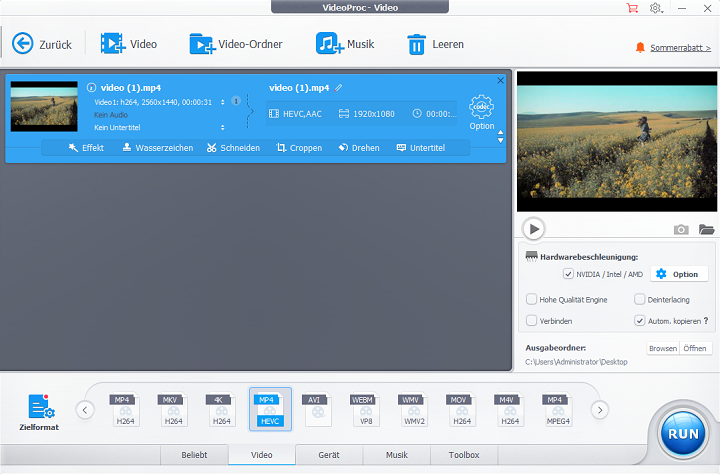
Task: Click the Video add icon
Action: click(x=112, y=44)
